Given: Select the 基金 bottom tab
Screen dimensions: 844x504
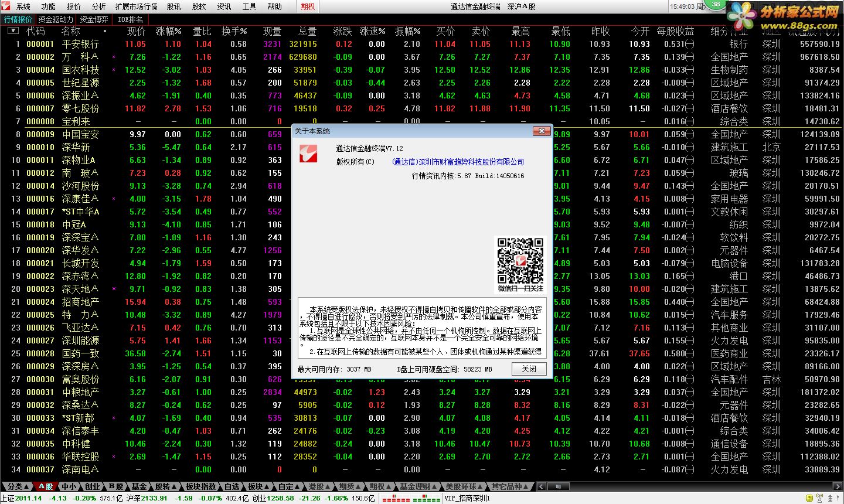Looking at the screenshot, I should 139,486.
